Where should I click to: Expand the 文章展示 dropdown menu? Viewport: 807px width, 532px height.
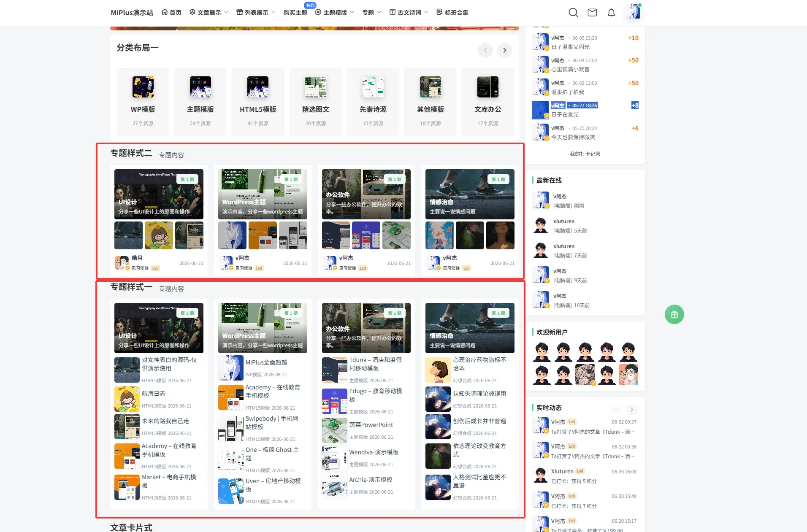coord(209,13)
